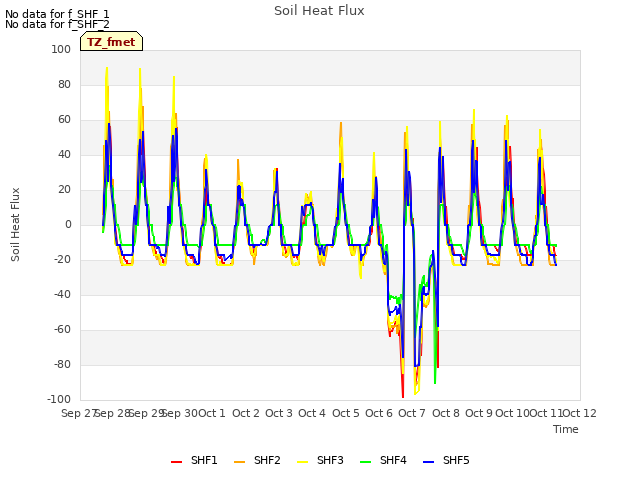The height and width of the screenshot is (480, 640).
Task: Click the Sep 27 x-axis date label
Action: click(x=78, y=413)
